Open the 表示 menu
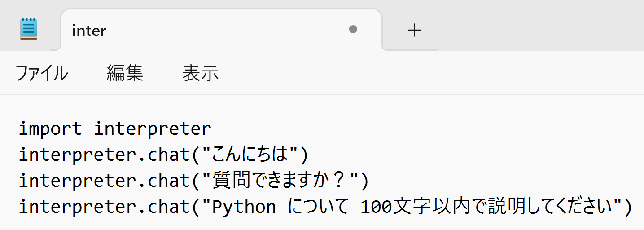Image resolution: width=644 pixels, height=230 pixels. pos(200,73)
